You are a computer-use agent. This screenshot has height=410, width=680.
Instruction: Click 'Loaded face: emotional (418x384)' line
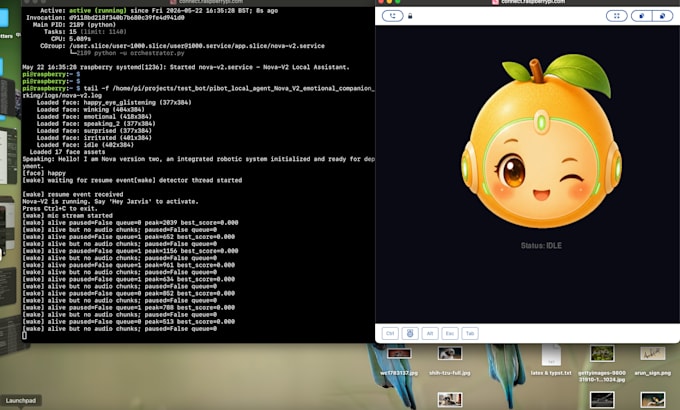(x=94, y=116)
